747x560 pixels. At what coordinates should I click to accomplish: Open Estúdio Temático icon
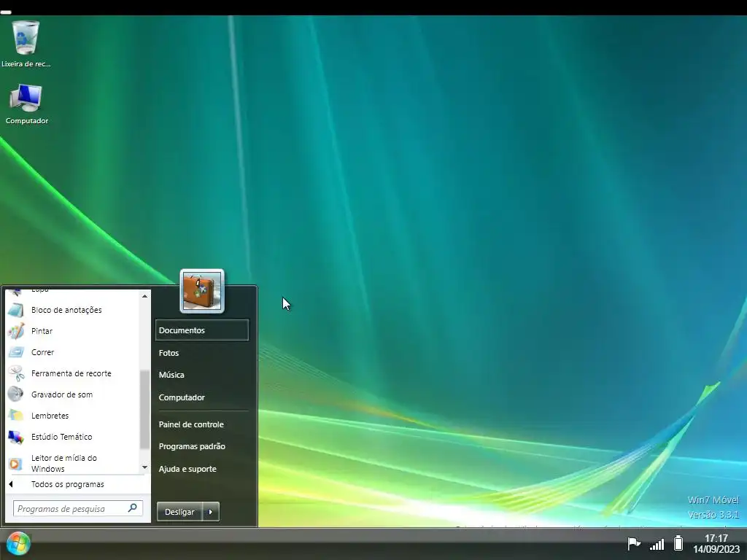(16, 437)
